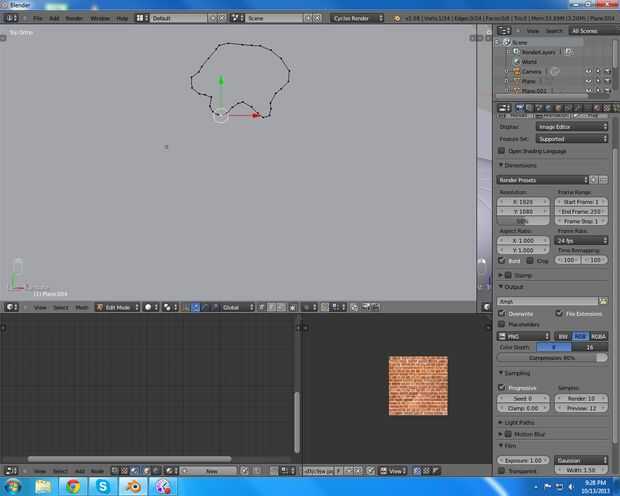This screenshot has height=496, width=620.
Task: Set color depth to 8
Action: (x=554, y=347)
